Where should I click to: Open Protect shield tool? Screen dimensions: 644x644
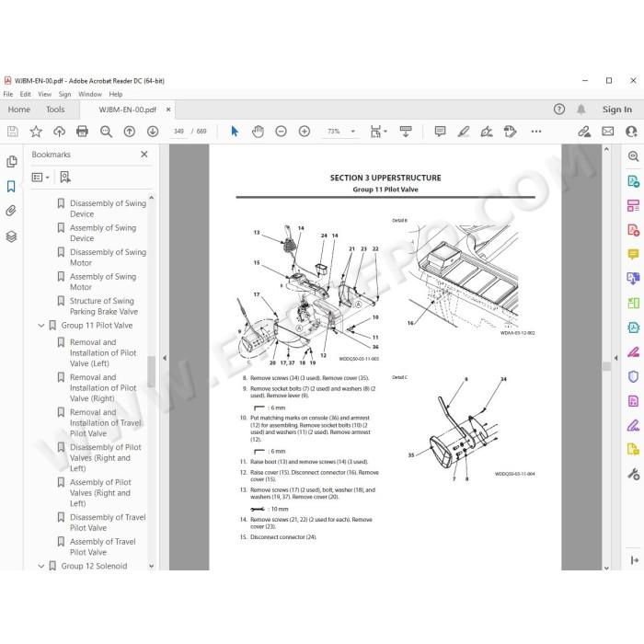click(x=633, y=376)
